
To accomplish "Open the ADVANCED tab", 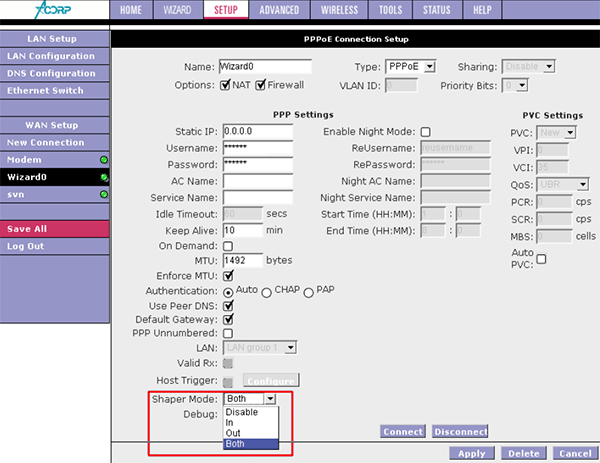I will [x=279, y=10].
